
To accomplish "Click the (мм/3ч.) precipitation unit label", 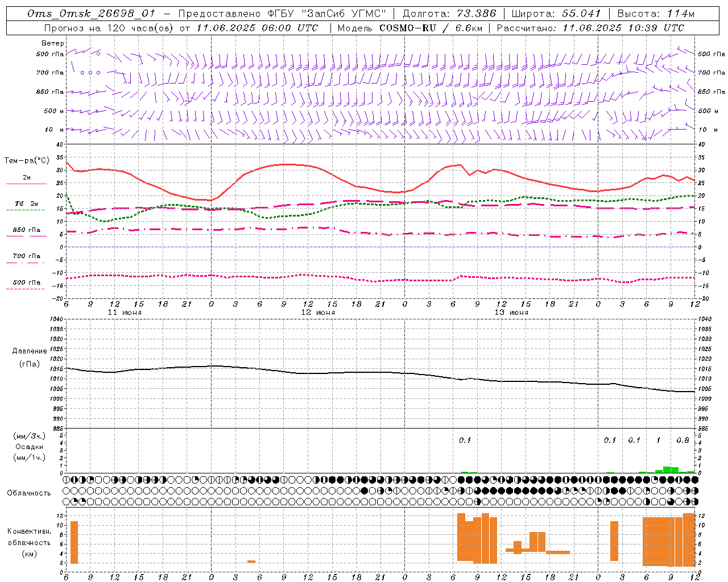I will point(30,436).
